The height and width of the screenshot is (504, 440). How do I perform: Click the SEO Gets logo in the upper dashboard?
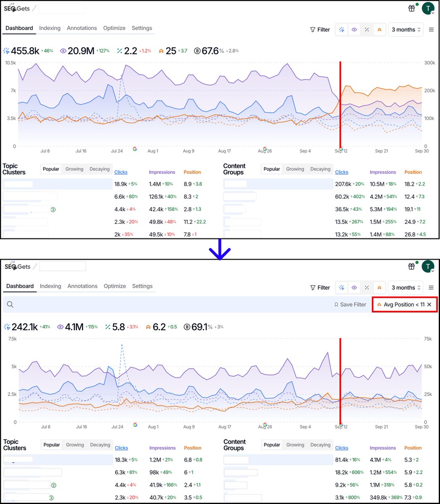click(17, 8)
